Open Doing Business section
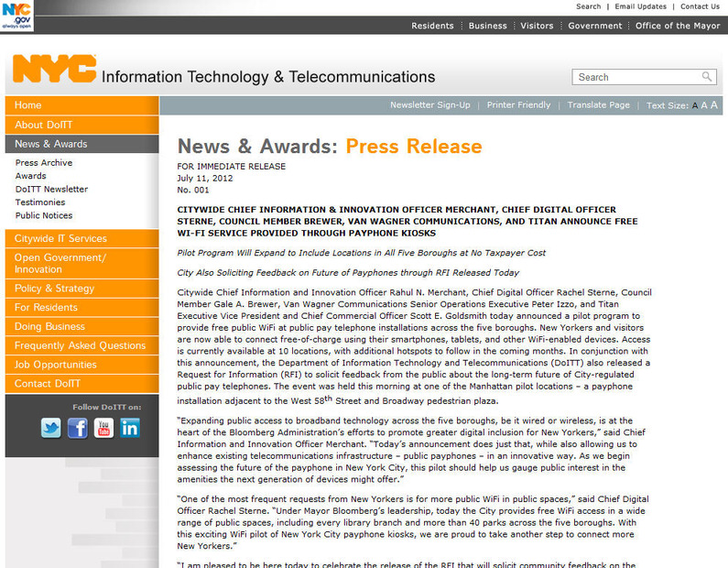This screenshot has width=728, height=568. (81, 326)
